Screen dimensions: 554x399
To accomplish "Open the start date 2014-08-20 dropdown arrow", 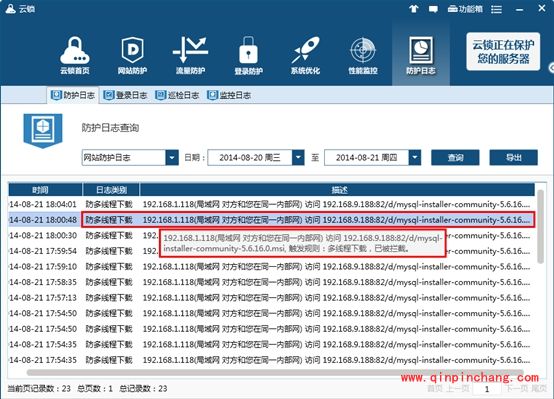I will click(298, 158).
